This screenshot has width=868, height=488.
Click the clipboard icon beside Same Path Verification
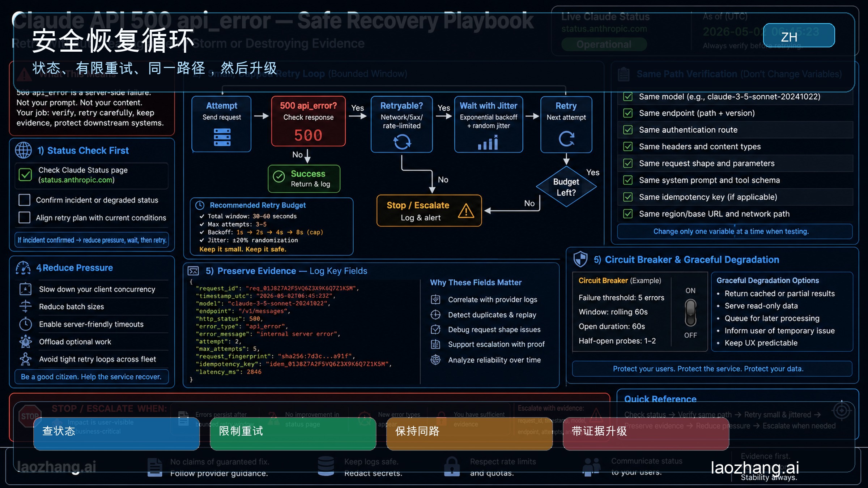click(624, 74)
